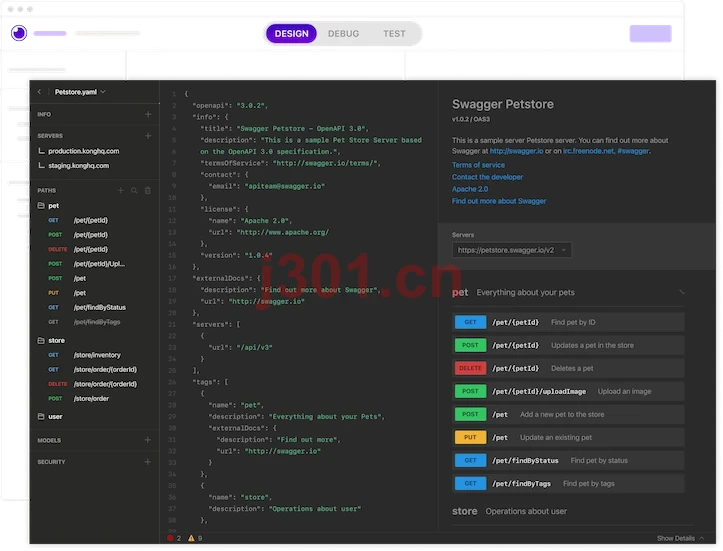
Task: Open Find out more about Swagger link
Action: tap(499, 201)
